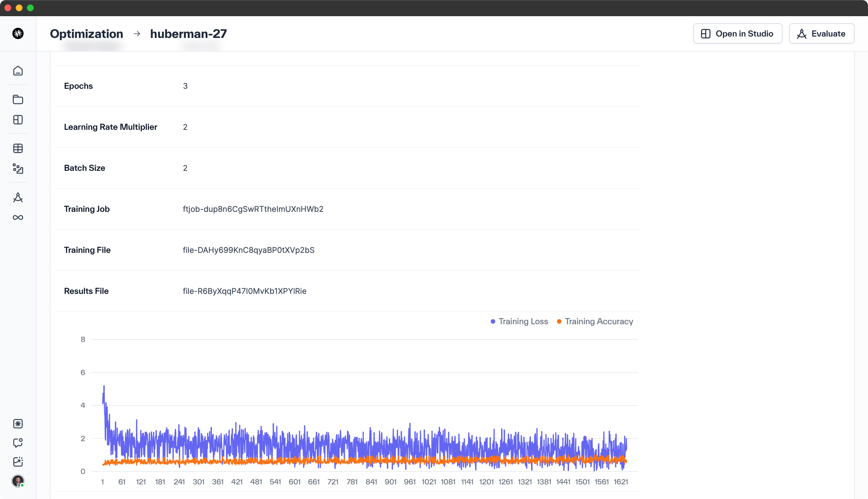Image resolution: width=868 pixels, height=499 pixels.
Task: Select the huberman-27 breadcrumb title
Action: (188, 34)
